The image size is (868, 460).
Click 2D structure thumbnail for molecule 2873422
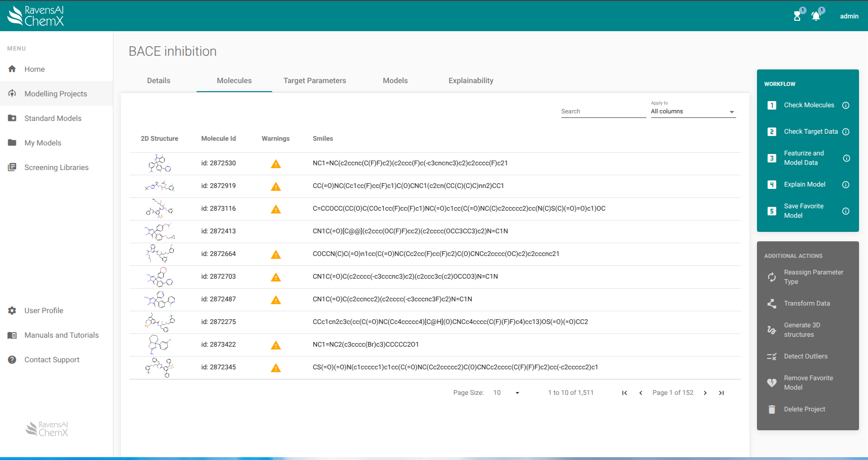click(x=159, y=345)
